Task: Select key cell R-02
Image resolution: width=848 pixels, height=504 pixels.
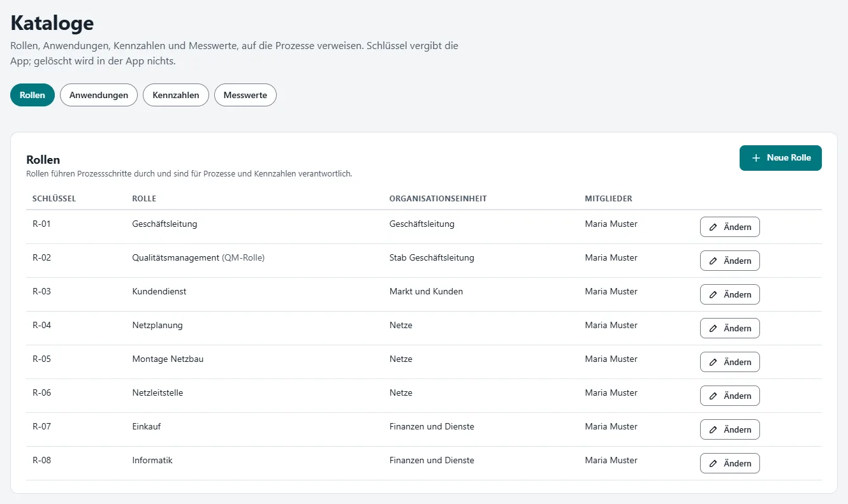Action: coord(41,257)
